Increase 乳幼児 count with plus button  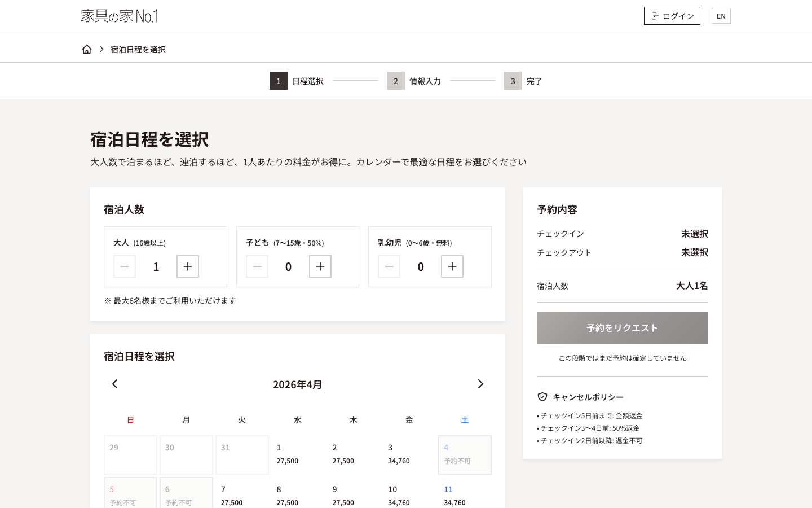coord(452,266)
